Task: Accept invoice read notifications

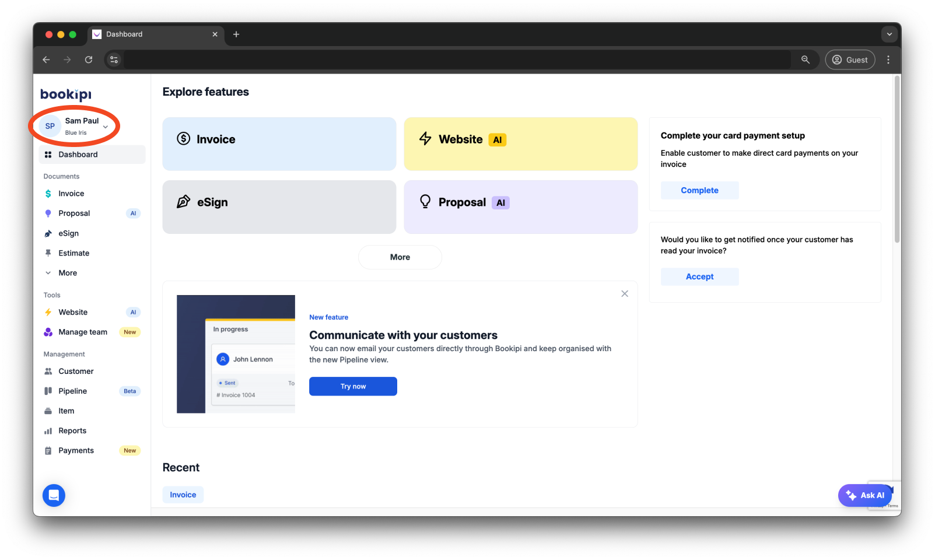Action: [x=699, y=276]
